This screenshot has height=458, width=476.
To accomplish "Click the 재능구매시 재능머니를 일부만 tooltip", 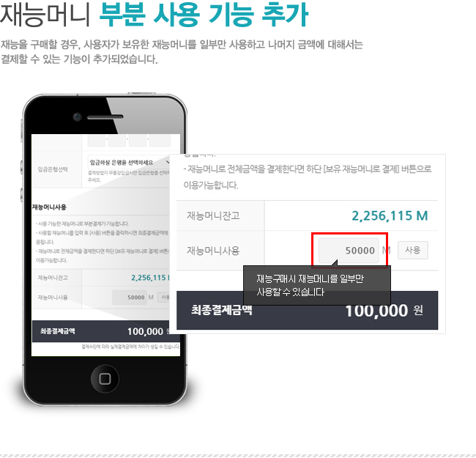I will (x=317, y=285).
